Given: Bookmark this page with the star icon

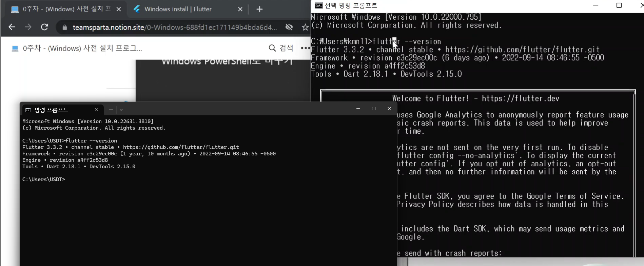Looking at the screenshot, I should click(x=305, y=27).
